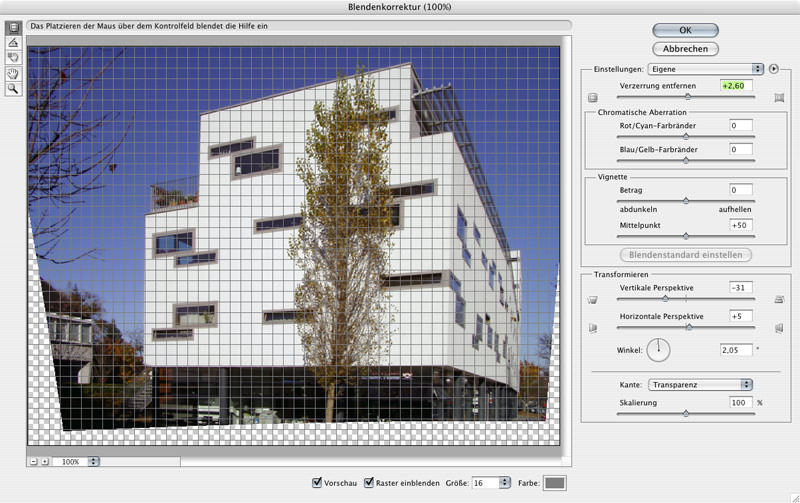Screen dimensions: 800x503
Task: Click the barrel distortion icon
Action: 592,97
